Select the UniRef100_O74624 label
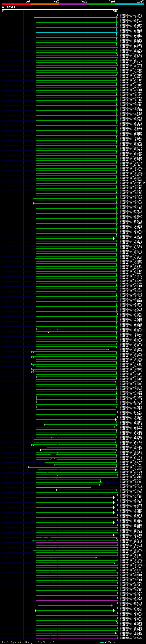The height and width of the screenshot is (644, 146). pyautogui.click(x=131, y=30)
